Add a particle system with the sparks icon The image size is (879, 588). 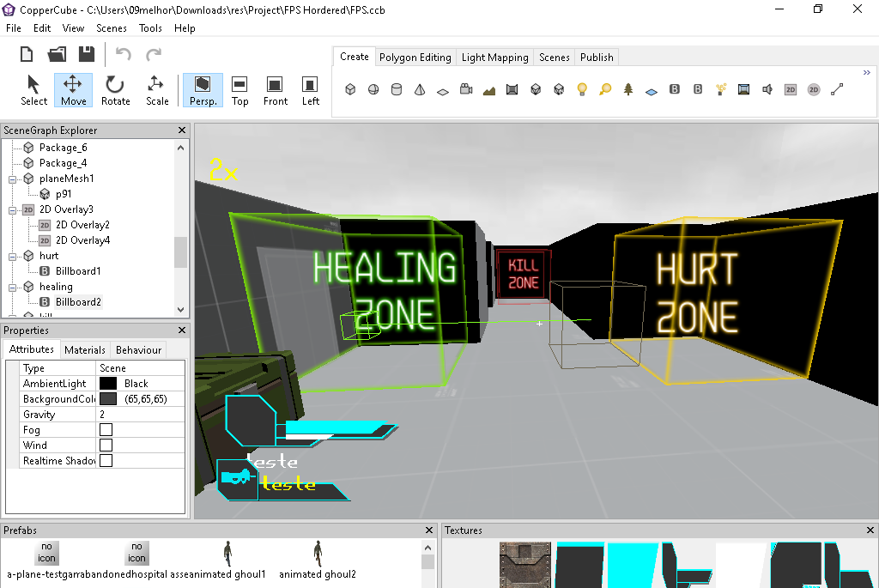pyautogui.click(x=721, y=89)
